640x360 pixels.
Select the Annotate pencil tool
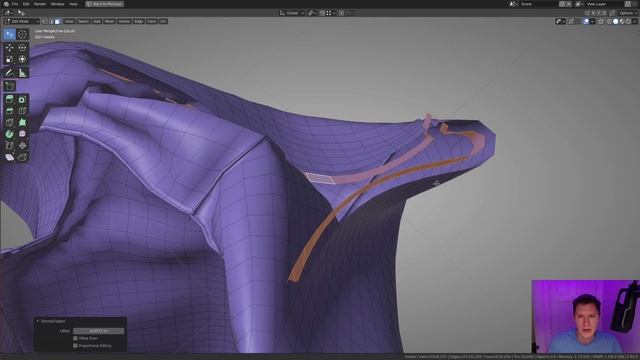9,73
